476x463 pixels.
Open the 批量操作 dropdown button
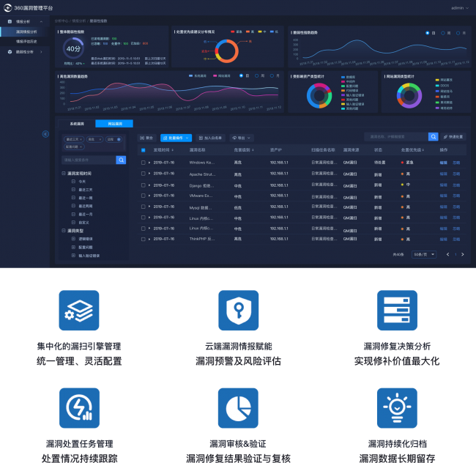pos(176,138)
